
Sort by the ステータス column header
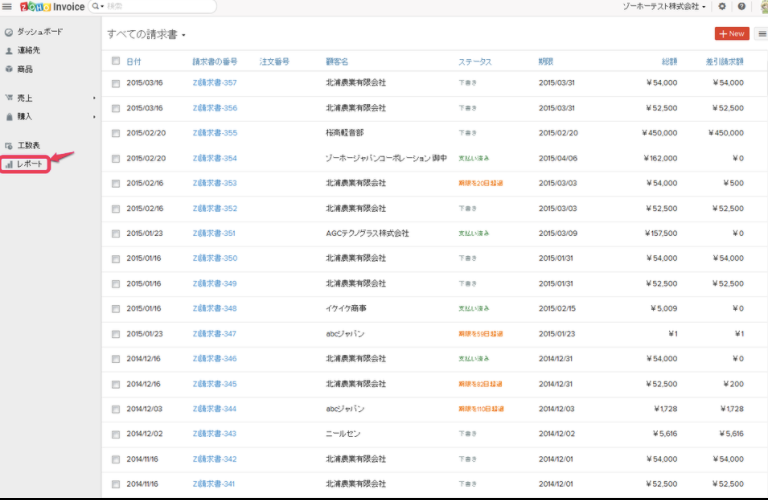474,61
